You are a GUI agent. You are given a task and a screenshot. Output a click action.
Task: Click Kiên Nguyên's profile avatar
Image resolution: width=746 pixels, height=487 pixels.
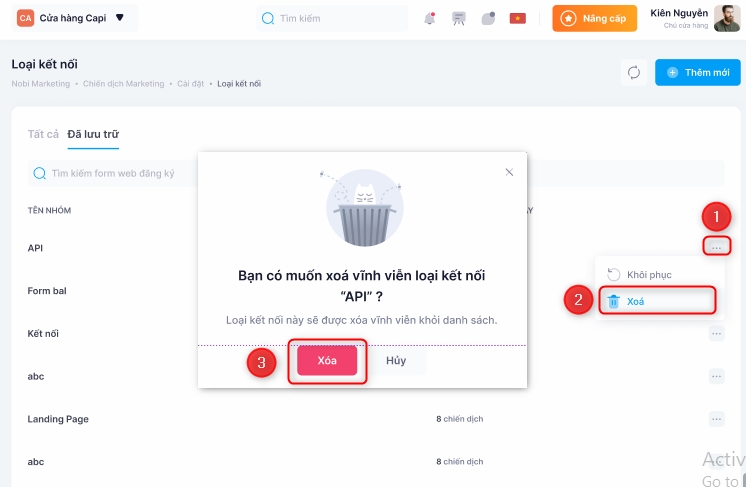click(727, 18)
